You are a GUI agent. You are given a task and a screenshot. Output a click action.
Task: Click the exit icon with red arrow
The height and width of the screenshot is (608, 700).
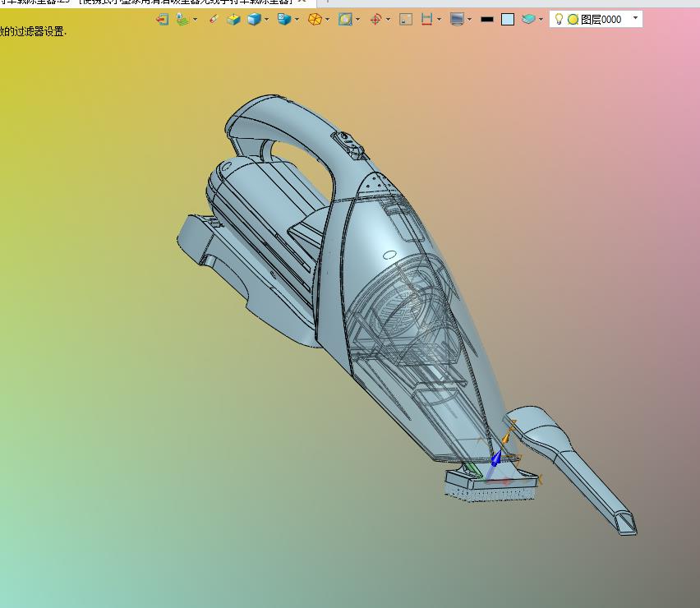(162, 19)
